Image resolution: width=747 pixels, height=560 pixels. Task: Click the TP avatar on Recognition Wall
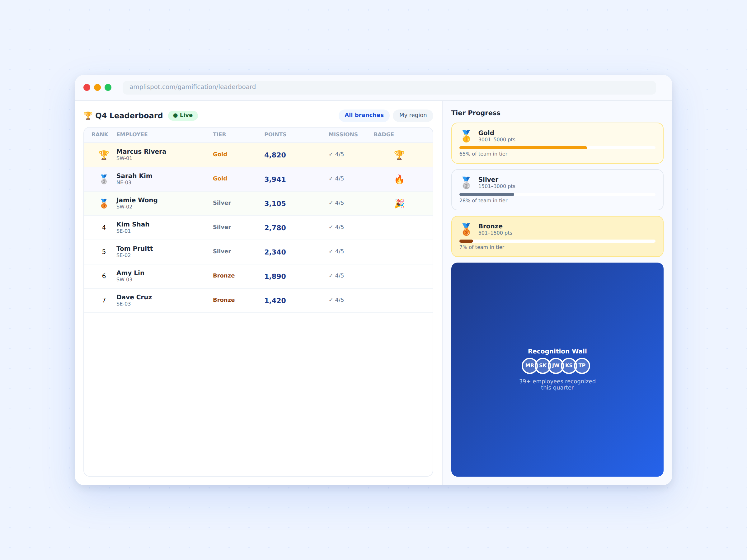click(x=582, y=366)
